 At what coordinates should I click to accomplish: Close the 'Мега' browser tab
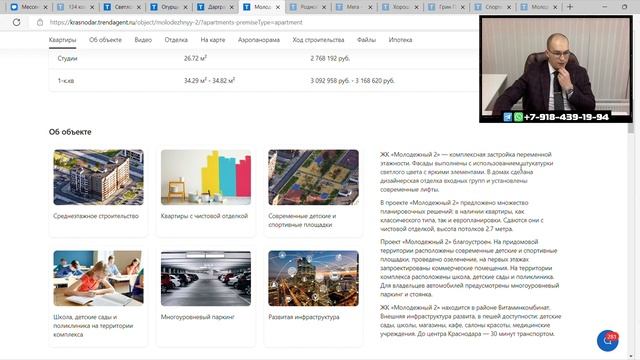pos(370,7)
